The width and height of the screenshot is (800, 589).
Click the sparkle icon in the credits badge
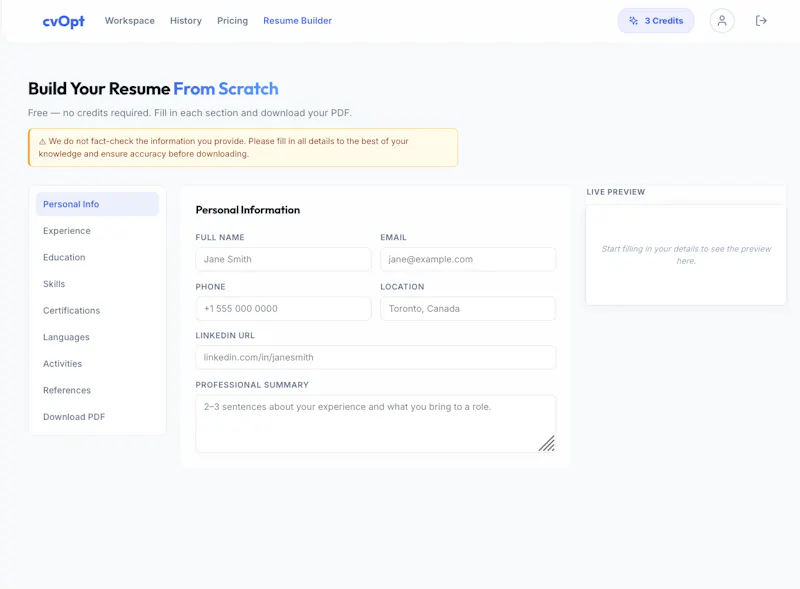tap(633, 21)
